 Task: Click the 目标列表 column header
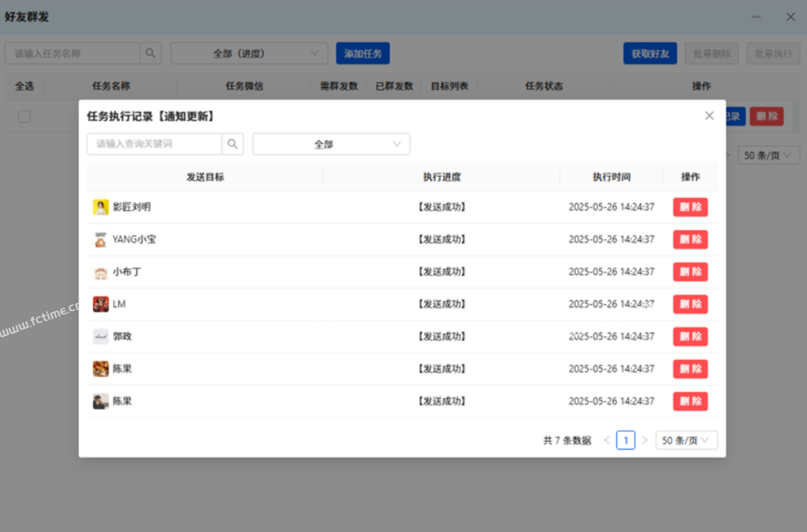tap(450, 85)
